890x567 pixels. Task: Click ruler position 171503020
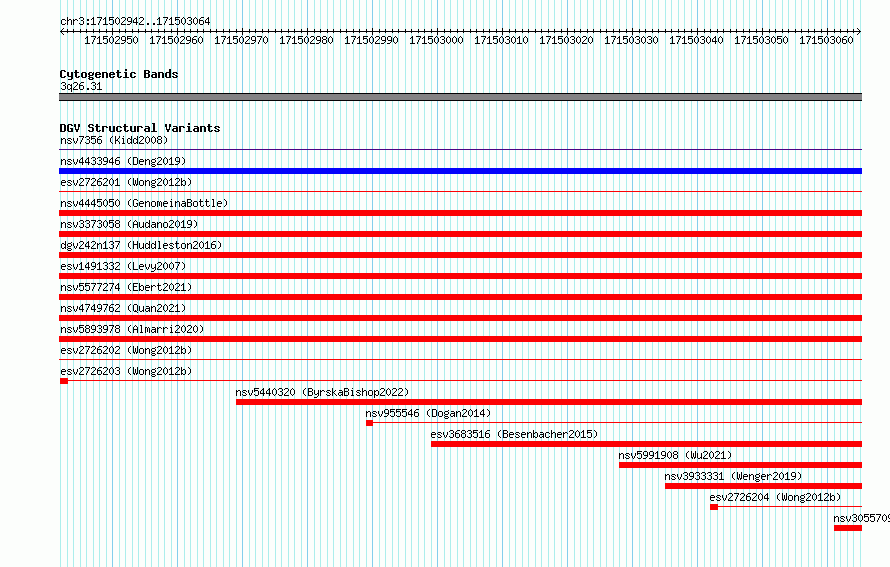pyautogui.click(x=566, y=40)
